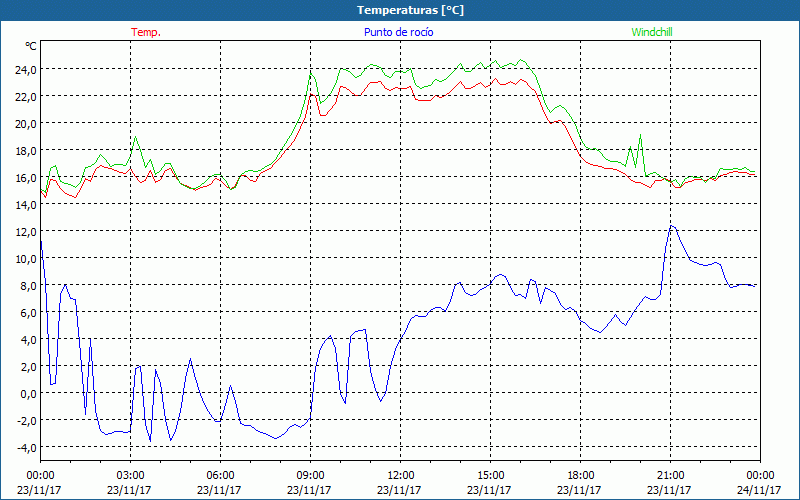Click the 10,0 y-axis value
800x500 pixels.
(x=26, y=259)
